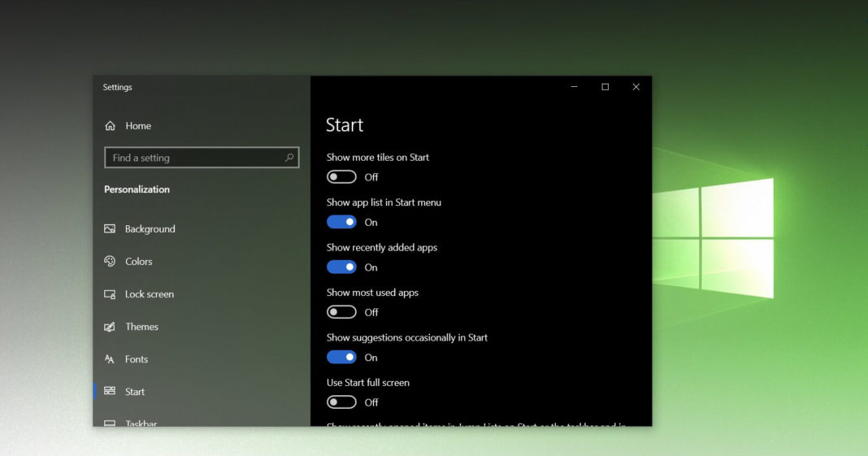Screen dimensions: 868x456
Task: Click the Themes brush icon
Action: [110, 327]
